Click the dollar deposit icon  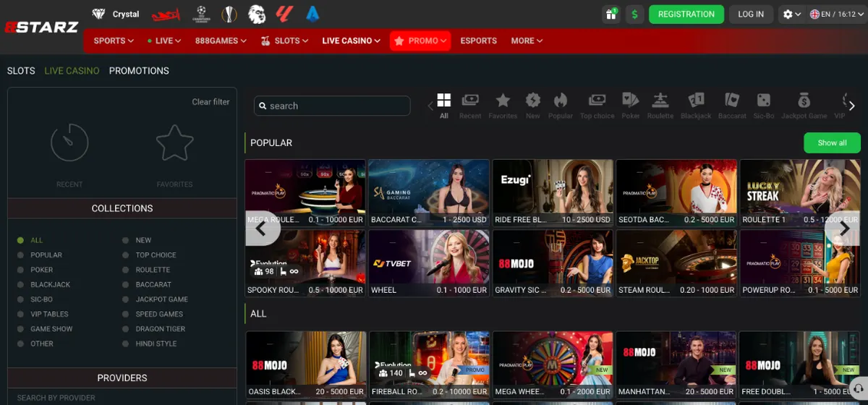click(x=635, y=14)
